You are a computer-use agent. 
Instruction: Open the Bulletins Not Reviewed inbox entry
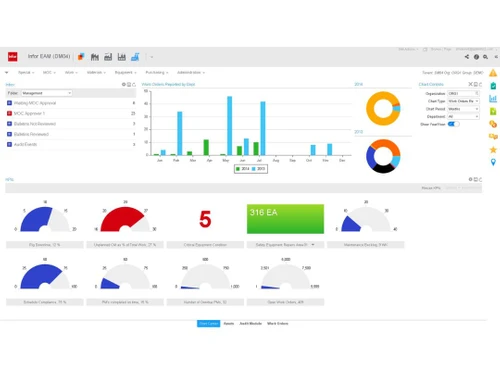(71, 124)
